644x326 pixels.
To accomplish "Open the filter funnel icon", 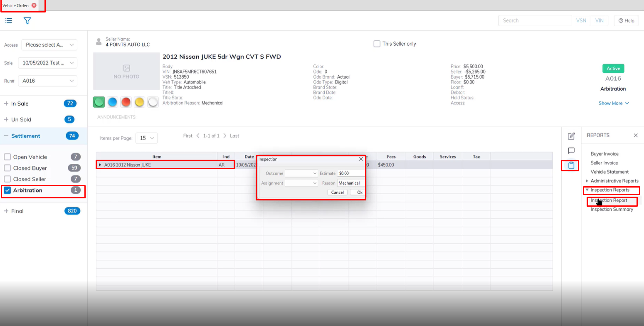I will click(27, 20).
